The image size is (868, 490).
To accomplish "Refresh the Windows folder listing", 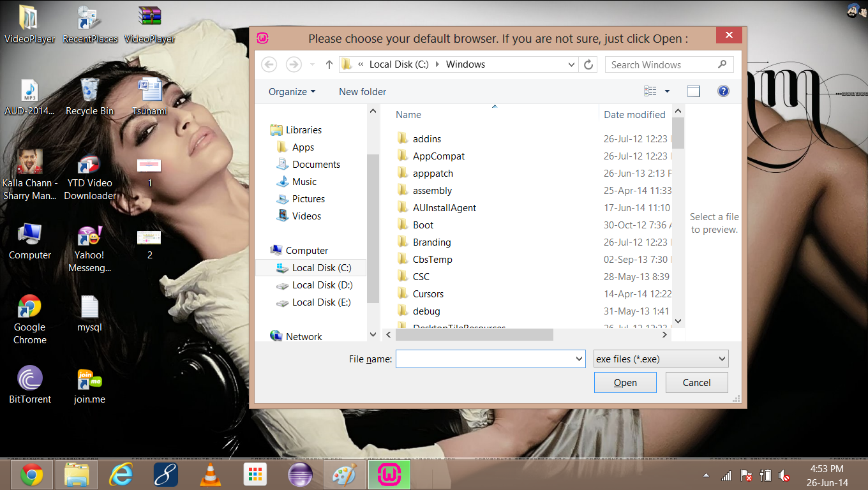I will coord(588,64).
